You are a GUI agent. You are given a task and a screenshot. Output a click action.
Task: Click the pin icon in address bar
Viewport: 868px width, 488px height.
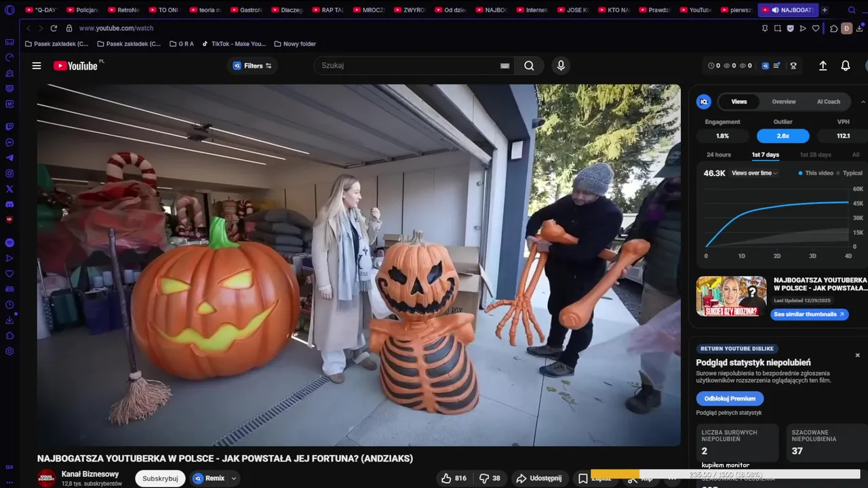pos(765,28)
